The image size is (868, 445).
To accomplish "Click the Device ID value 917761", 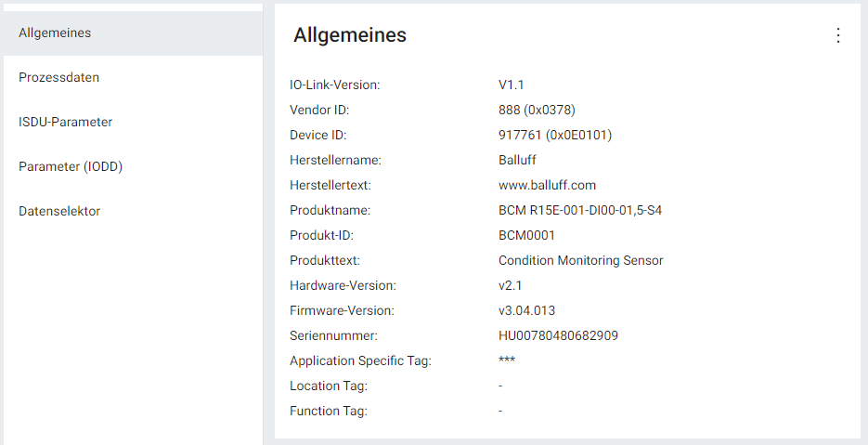I will 554,135.
